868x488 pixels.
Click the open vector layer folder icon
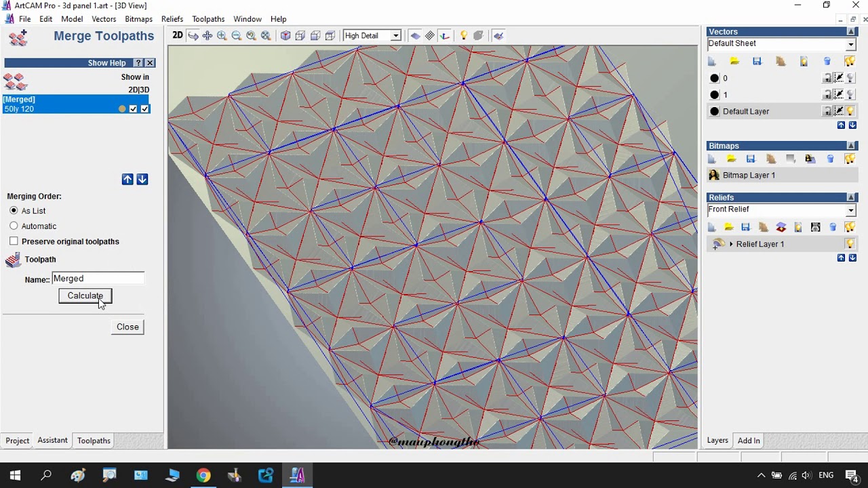pos(734,62)
